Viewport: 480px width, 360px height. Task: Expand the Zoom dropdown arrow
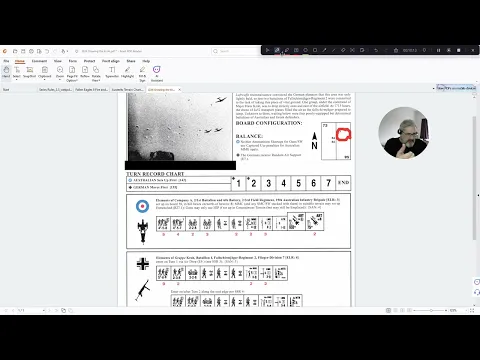pos(60,80)
